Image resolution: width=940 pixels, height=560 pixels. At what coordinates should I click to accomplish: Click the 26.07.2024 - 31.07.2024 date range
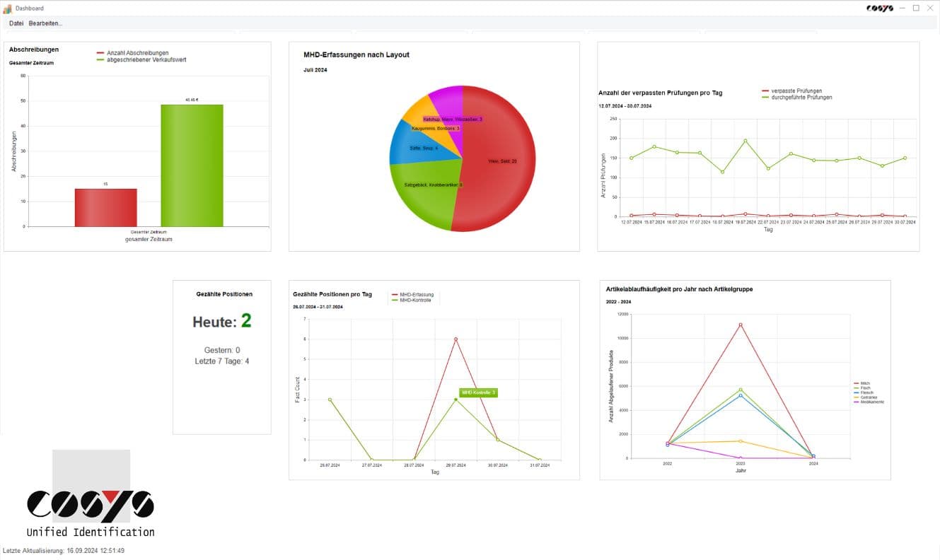[318, 307]
